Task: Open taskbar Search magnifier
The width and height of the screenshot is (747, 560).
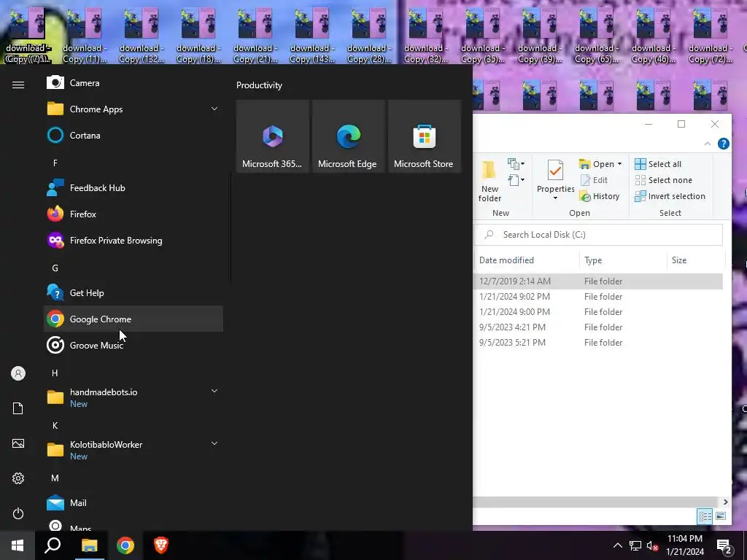Action: point(53,545)
